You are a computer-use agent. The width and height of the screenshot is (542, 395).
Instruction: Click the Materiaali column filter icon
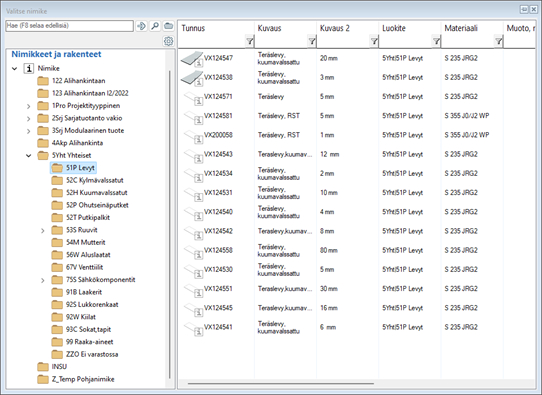click(x=498, y=41)
